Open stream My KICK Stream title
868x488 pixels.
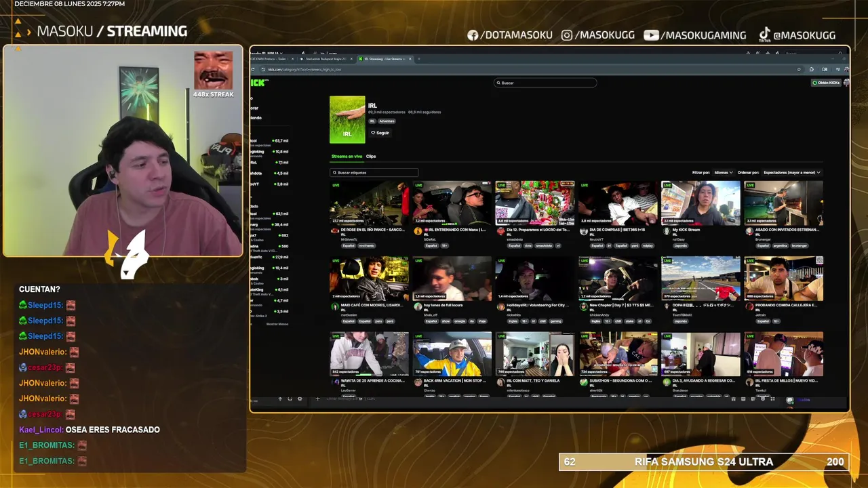(x=686, y=230)
